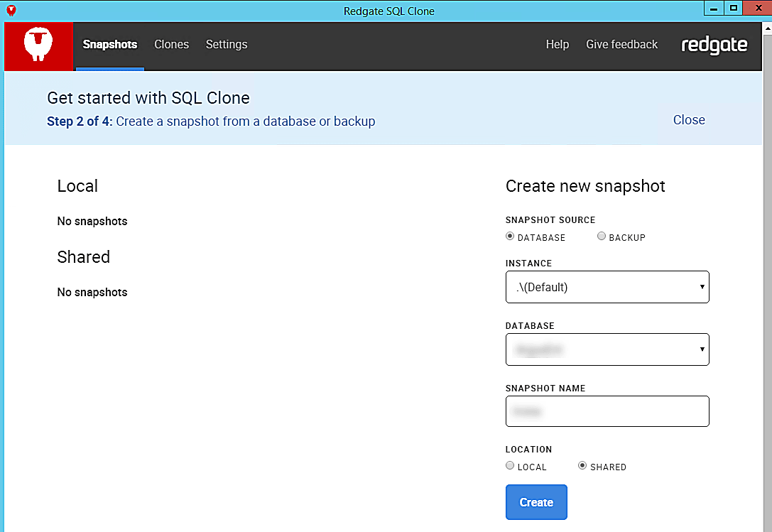Close the getting started banner
The width and height of the screenshot is (772, 532).
pyautogui.click(x=688, y=119)
